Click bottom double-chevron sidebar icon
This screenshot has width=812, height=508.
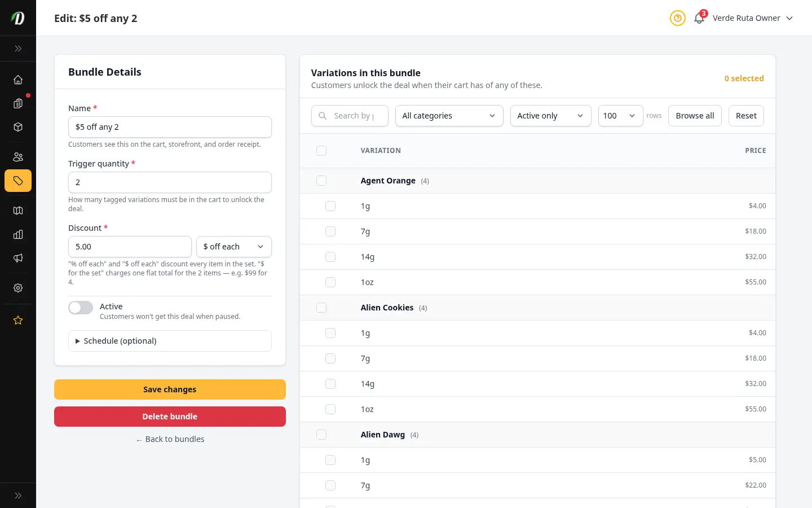(18, 496)
